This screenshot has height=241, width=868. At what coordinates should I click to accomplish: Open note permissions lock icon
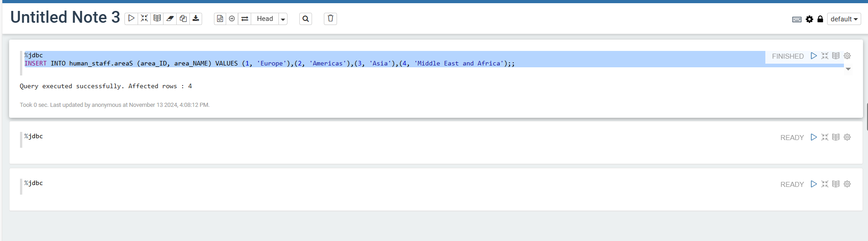[x=820, y=19]
